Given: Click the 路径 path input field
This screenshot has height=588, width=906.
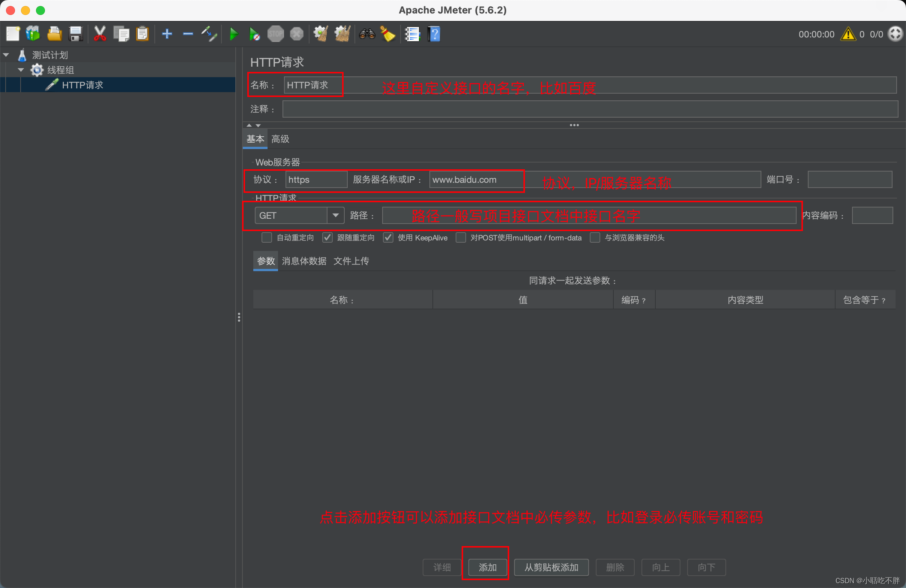Looking at the screenshot, I should coord(589,215).
